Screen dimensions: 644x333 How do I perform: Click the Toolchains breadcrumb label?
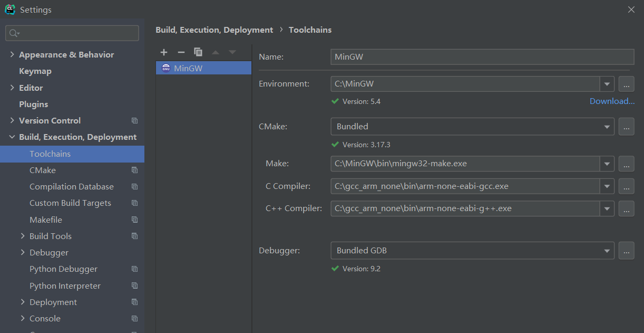[x=310, y=30]
